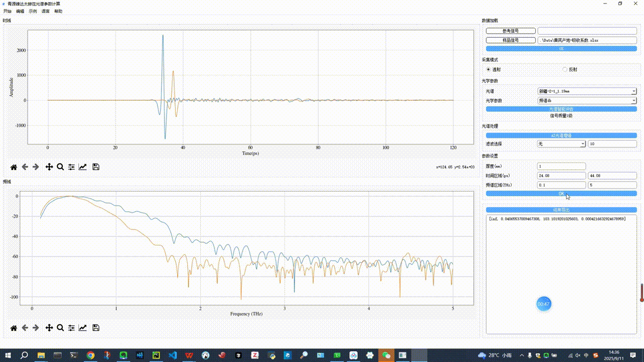Click the 结果导出 export button
The width and height of the screenshot is (644, 362).
(561, 210)
